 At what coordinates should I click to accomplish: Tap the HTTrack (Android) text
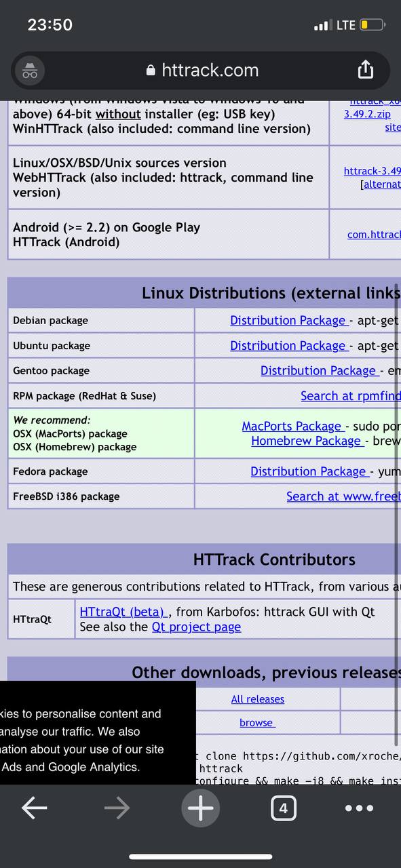[x=66, y=242]
